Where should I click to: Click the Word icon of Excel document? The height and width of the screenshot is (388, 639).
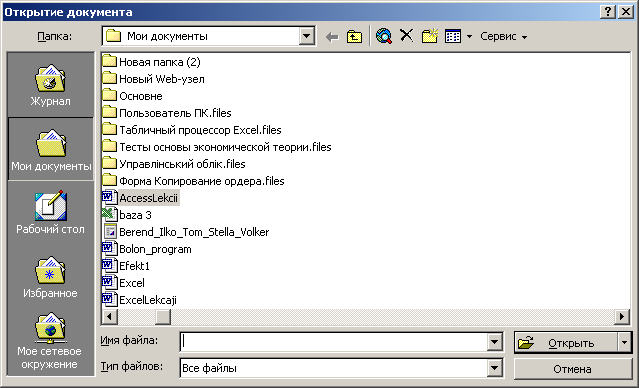(109, 283)
